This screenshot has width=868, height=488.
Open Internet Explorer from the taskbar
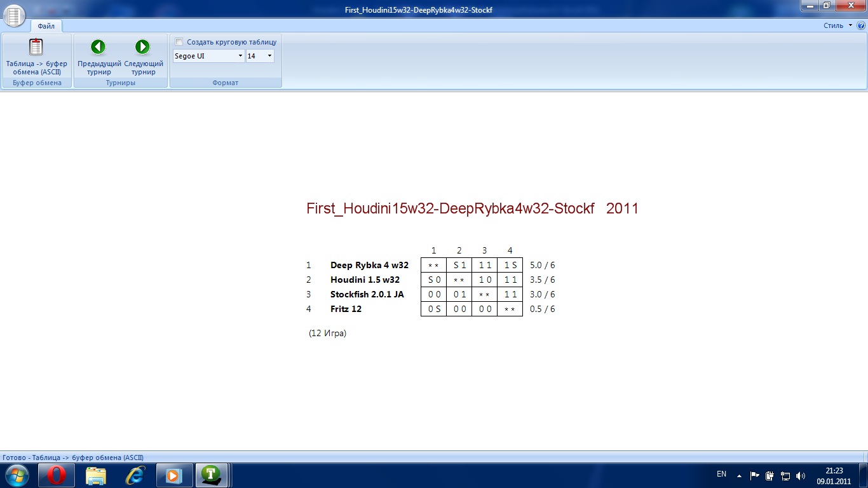[134, 475]
